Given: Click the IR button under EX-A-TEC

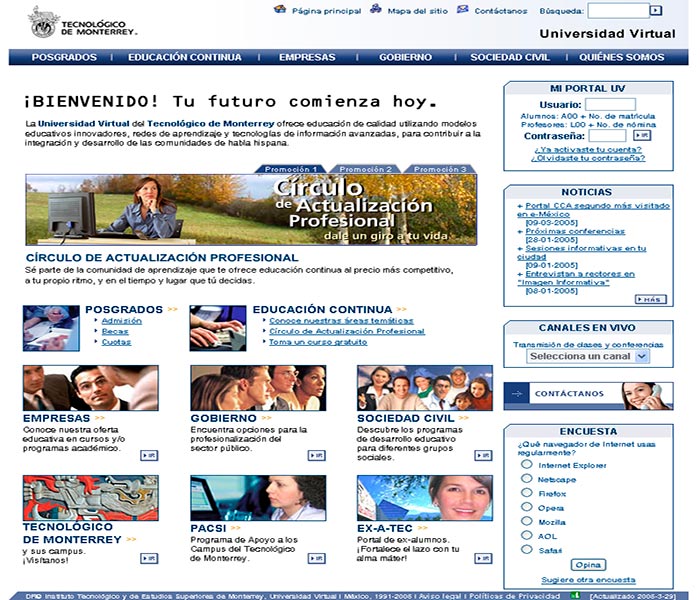Looking at the screenshot, I should (483, 558).
